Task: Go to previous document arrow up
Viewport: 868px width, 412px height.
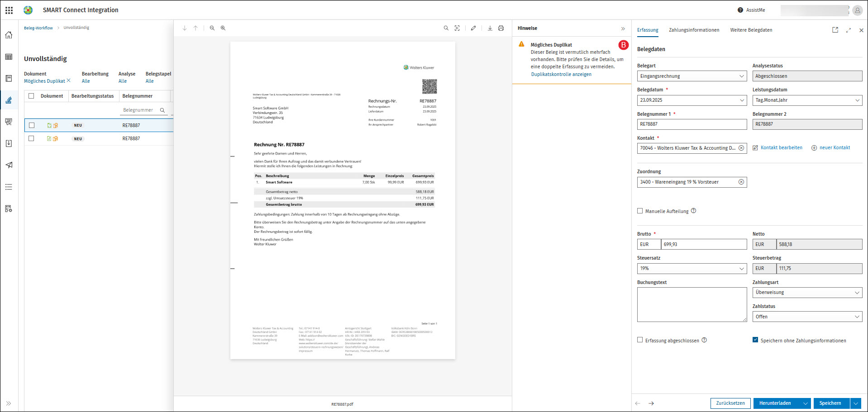Action: 196,28
